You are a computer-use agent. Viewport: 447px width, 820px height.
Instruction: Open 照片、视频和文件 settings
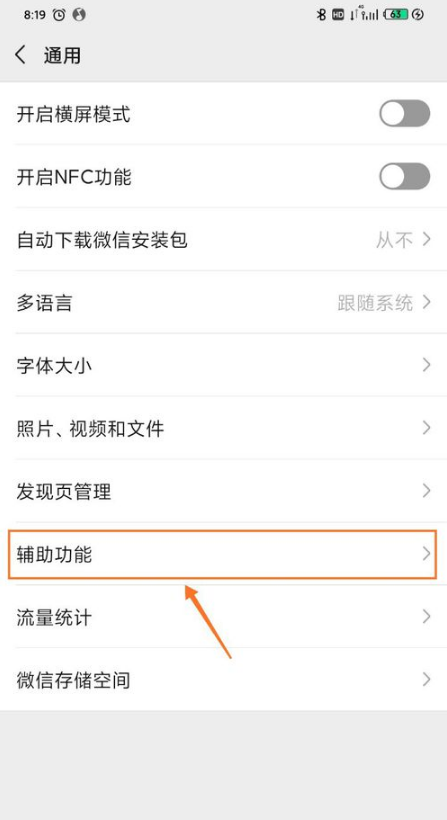click(224, 428)
